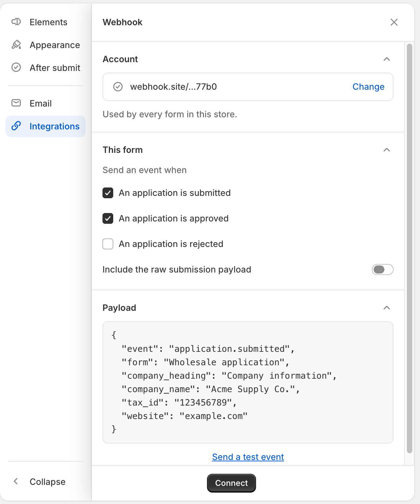Click the Account section heading
Image resolution: width=420 pixels, height=504 pixels.
click(x=120, y=59)
